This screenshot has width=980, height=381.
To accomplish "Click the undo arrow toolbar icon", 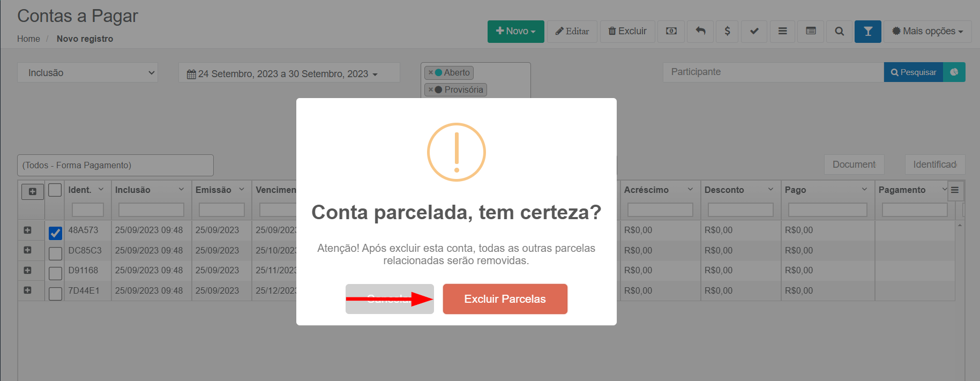I will tap(700, 31).
